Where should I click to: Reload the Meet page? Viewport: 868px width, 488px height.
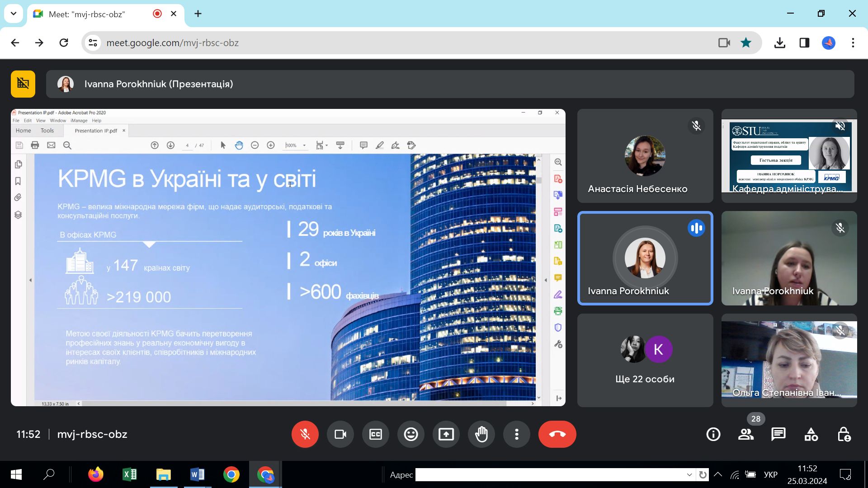tap(64, 43)
